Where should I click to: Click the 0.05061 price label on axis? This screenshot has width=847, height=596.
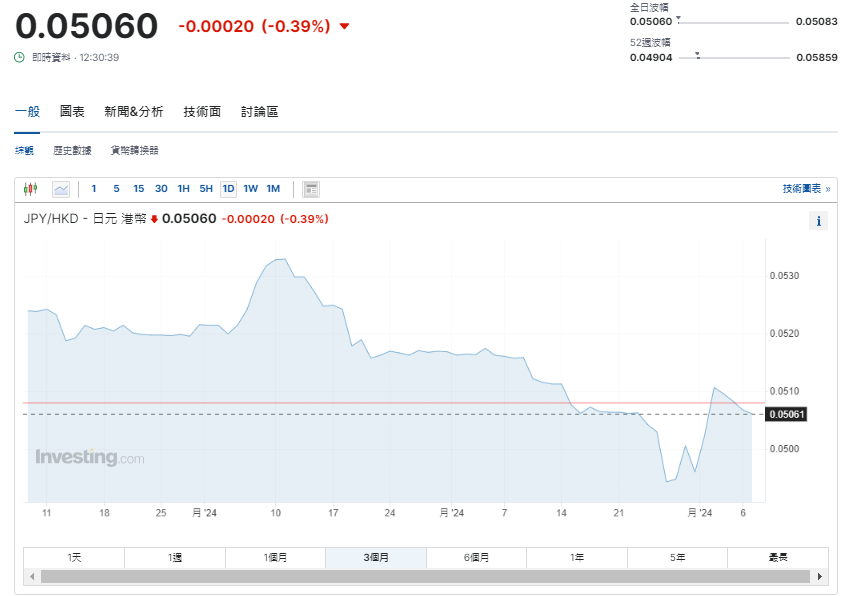click(786, 414)
